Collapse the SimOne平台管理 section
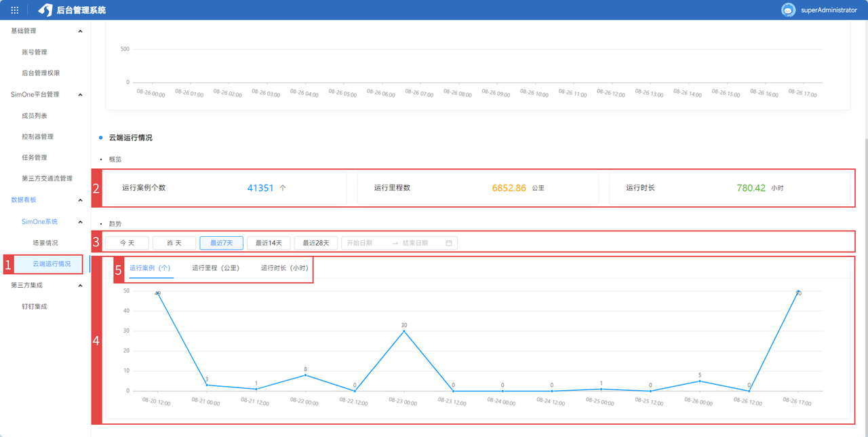The image size is (868, 437). (81, 95)
